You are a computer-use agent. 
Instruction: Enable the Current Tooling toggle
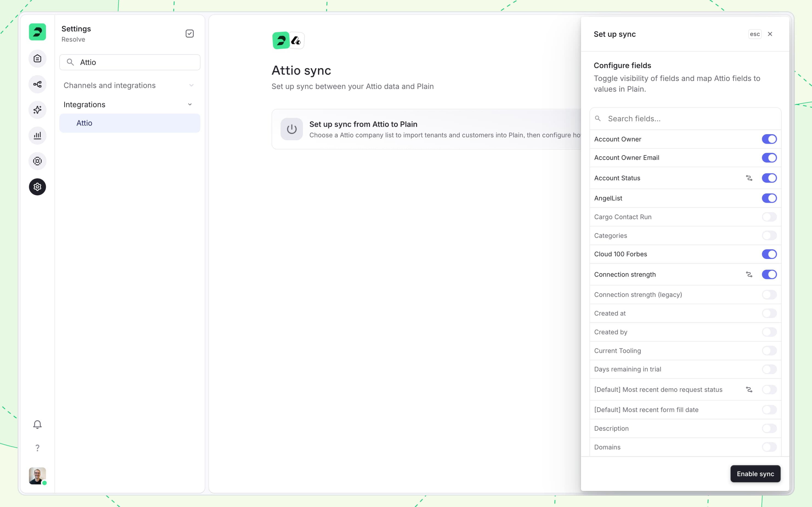[769, 351]
